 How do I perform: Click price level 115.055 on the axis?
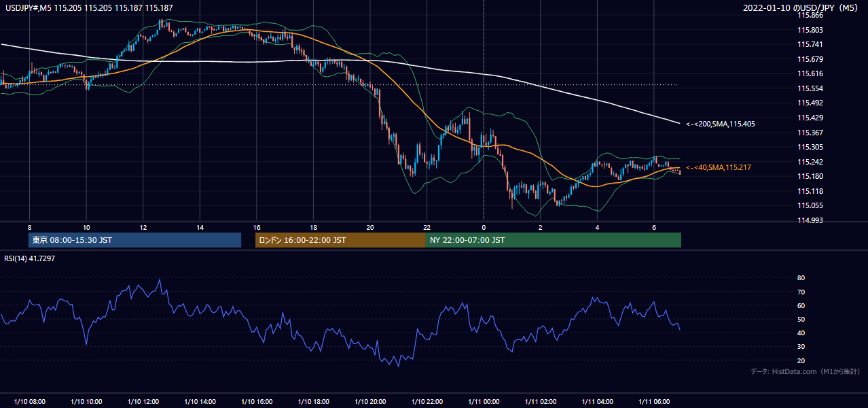(x=810, y=205)
